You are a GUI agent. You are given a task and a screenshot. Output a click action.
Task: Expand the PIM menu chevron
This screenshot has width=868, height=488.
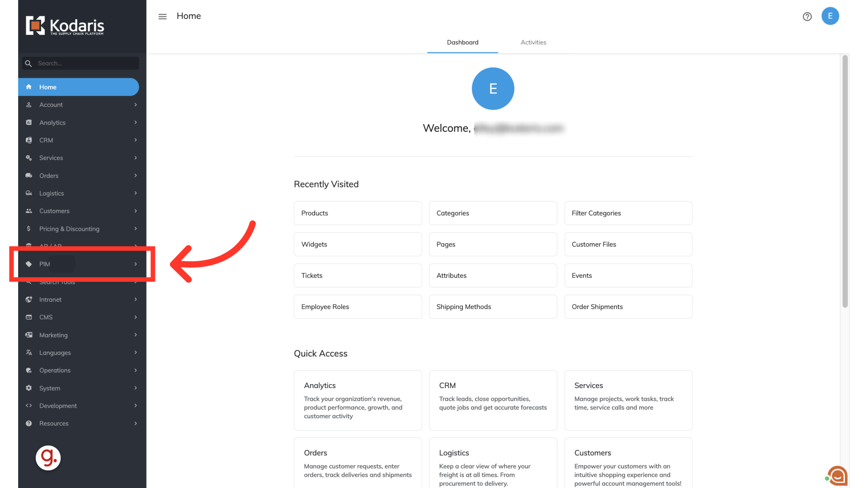coord(136,264)
